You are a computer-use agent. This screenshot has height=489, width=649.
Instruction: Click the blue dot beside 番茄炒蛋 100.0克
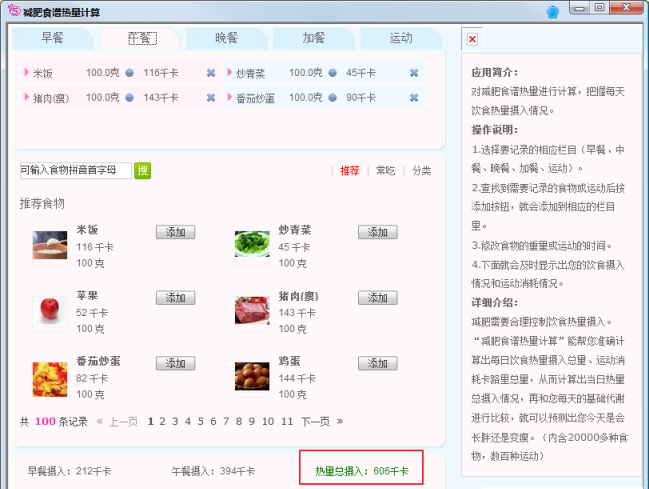(x=332, y=98)
